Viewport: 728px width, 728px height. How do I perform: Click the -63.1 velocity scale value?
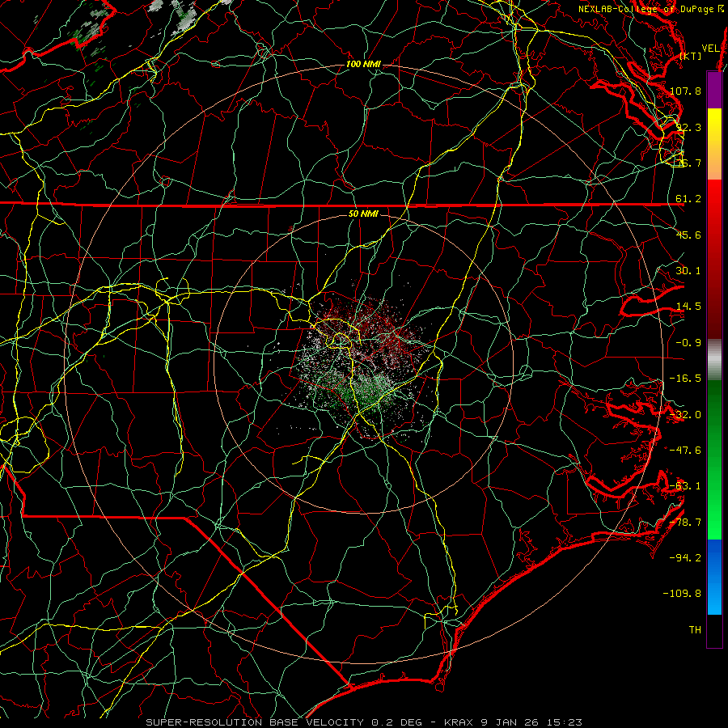point(685,486)
